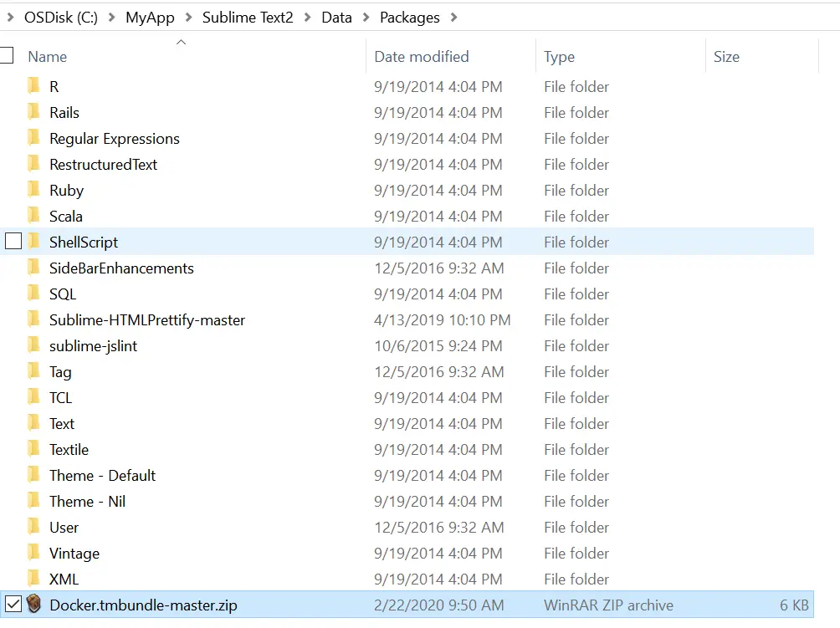This screenshot has height=628, width=840.
Task: Select the sublime-jslint folder name
Action: click(93, 346)
